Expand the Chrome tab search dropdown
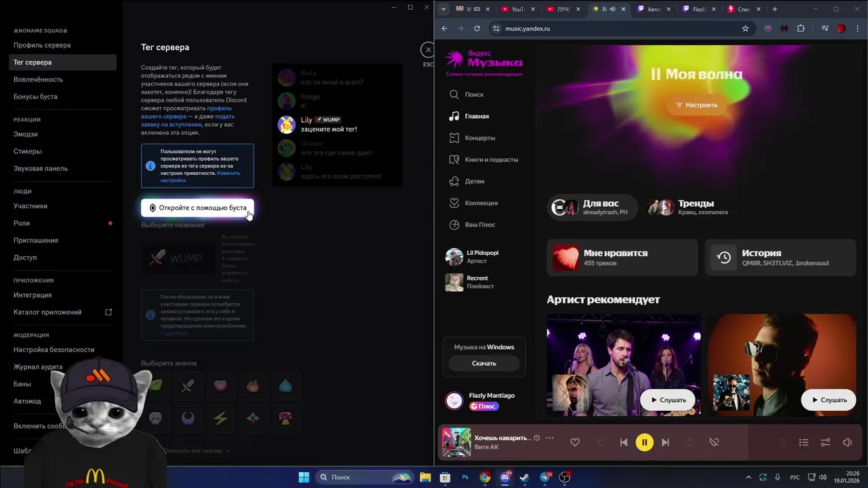Screen dimensions: 868x488 [x=443, y=9]
